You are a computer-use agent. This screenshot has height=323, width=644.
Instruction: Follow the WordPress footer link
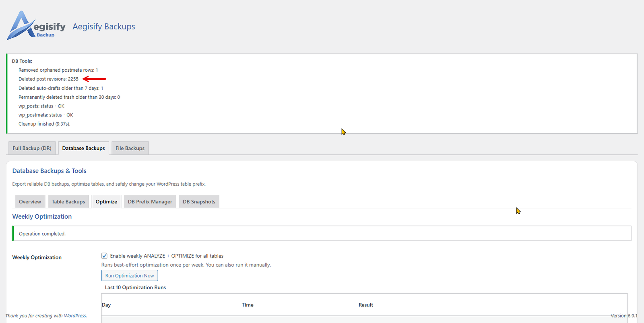click(75, 316)
